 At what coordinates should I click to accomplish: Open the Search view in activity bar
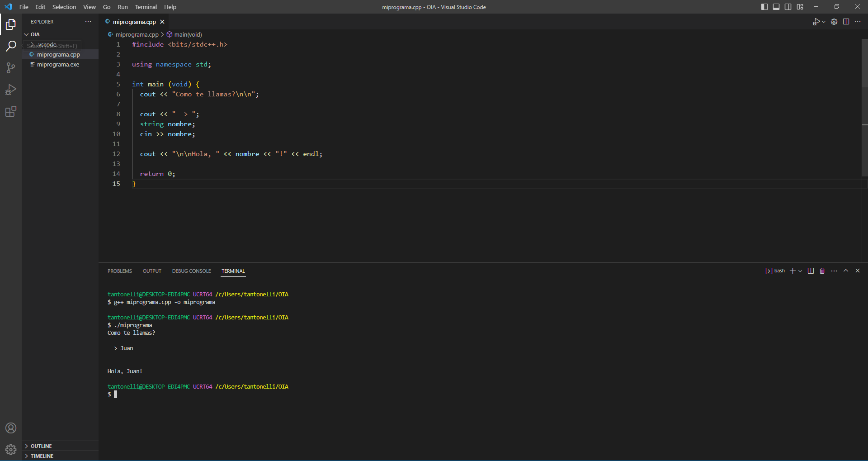(11, 46)
